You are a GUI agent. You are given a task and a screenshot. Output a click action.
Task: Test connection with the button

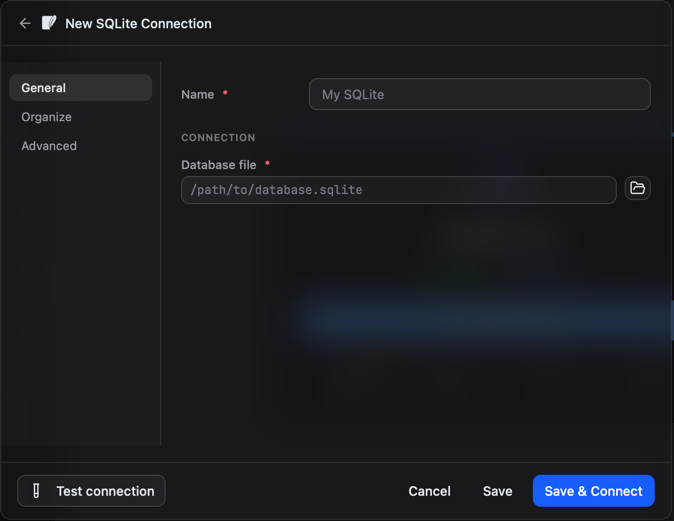tap(91, 490)
